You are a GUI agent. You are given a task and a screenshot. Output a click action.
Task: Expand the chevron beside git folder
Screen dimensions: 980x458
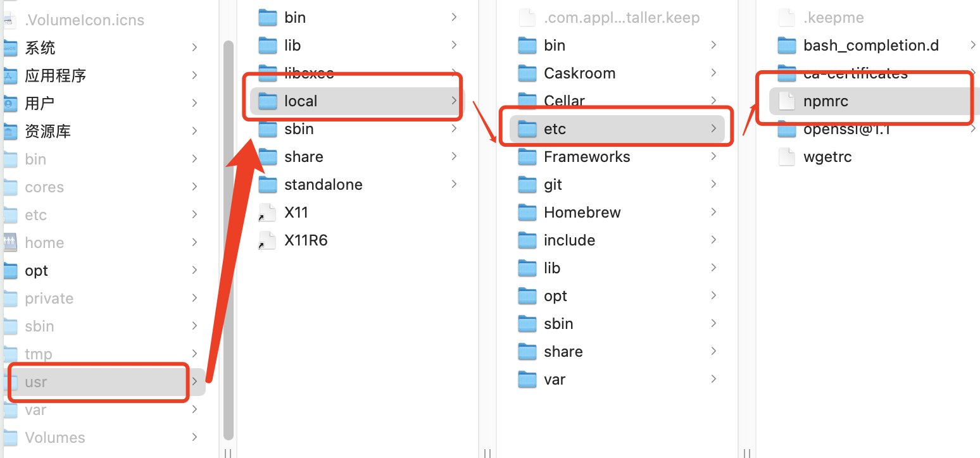[x=713, y=184]
